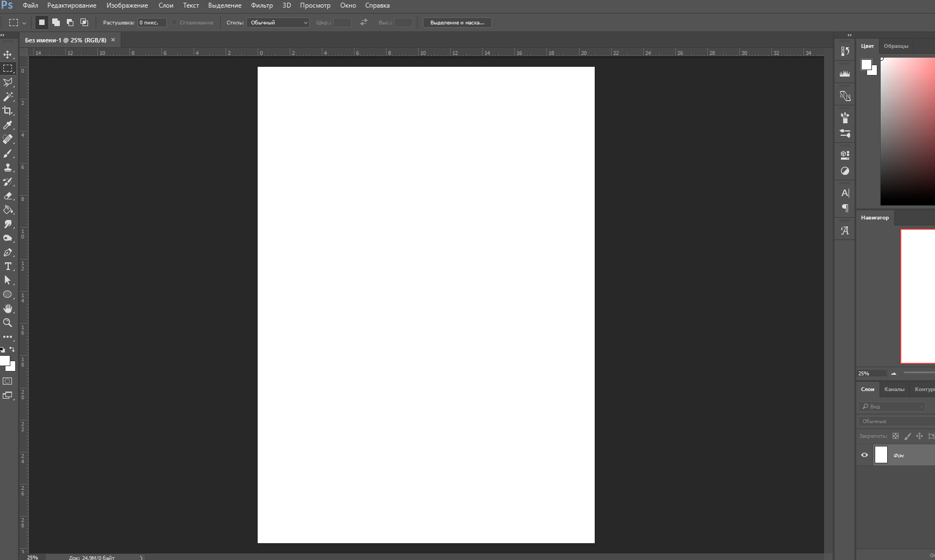The height and width of the screenshot is (560, 935).
Task: Toggle visibility of the Фон layer
Action: click(864, 455)
